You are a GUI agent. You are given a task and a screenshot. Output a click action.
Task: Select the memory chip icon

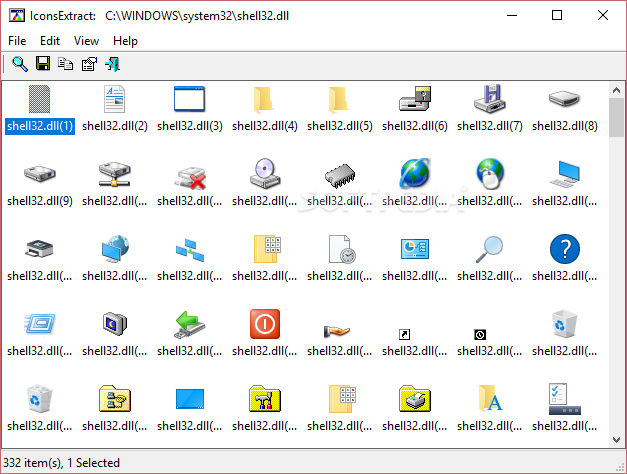(x=340, y=176)
